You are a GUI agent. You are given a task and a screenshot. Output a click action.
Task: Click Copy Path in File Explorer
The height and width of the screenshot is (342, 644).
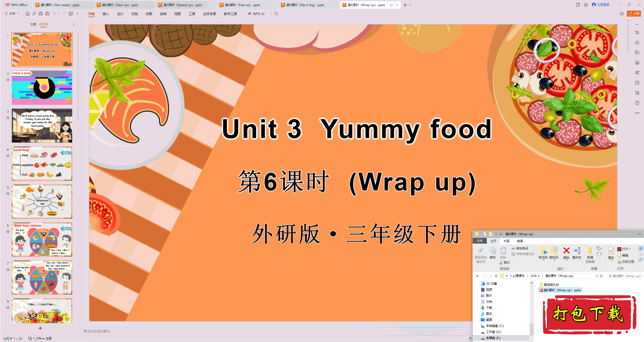coord(520,248)
